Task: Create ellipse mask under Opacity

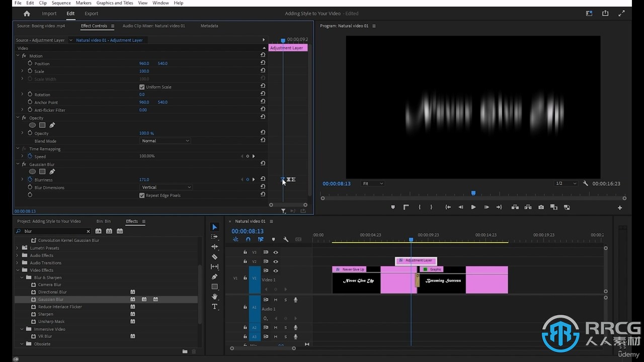Action: point(32,125)
